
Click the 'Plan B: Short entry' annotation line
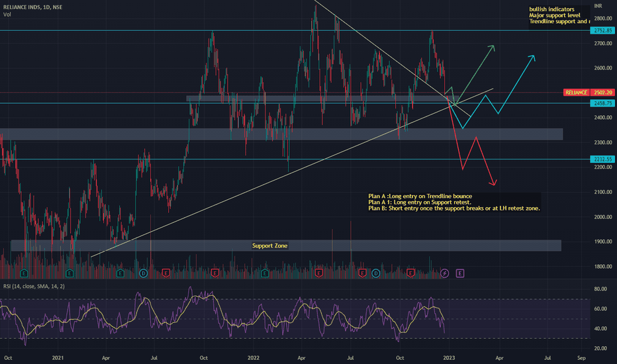tap(454, 208)
